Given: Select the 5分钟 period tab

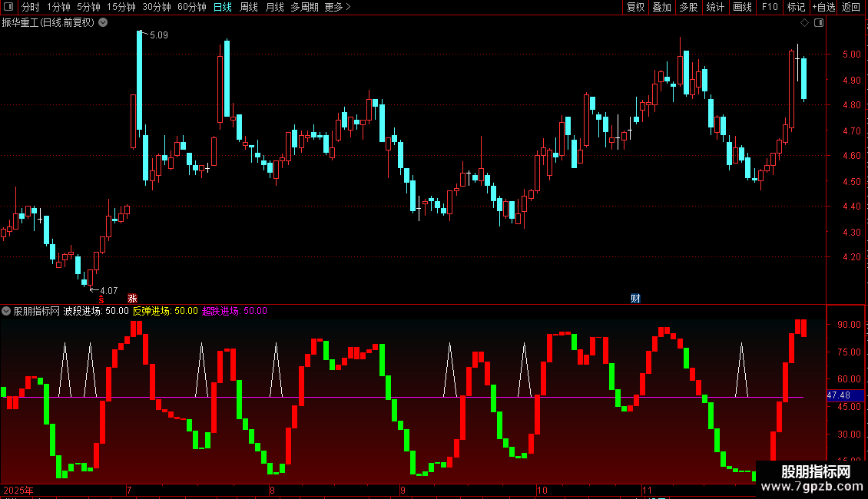Looking at the screenshot, I should 88,7.
